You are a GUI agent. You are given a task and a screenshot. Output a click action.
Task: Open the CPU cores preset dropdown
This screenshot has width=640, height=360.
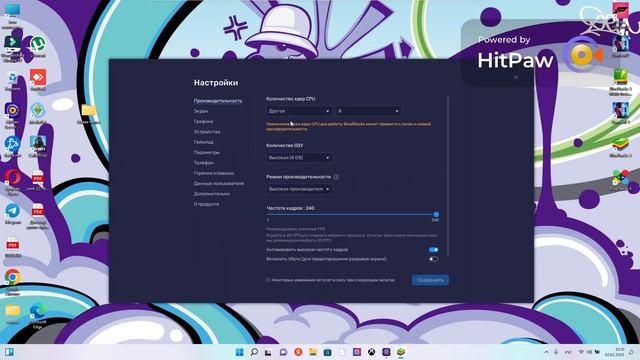299,111
